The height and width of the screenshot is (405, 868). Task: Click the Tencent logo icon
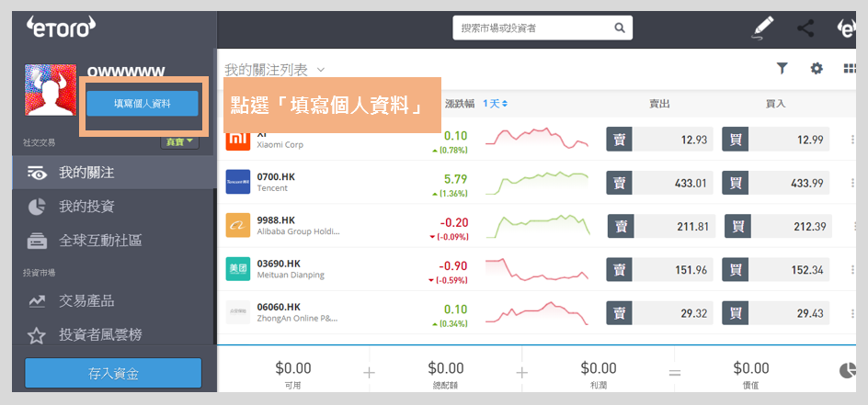pos(238,182)
